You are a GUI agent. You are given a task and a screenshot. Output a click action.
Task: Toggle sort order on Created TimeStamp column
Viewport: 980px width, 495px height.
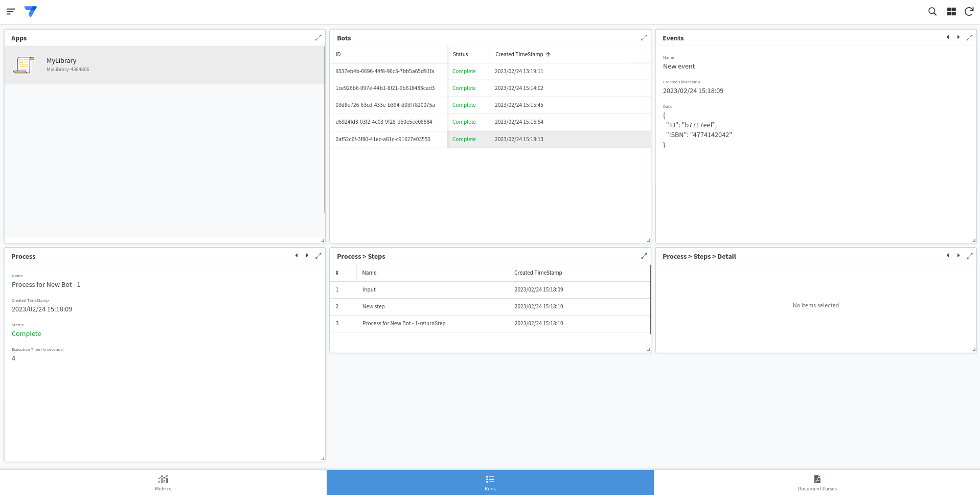coord(522,54)
